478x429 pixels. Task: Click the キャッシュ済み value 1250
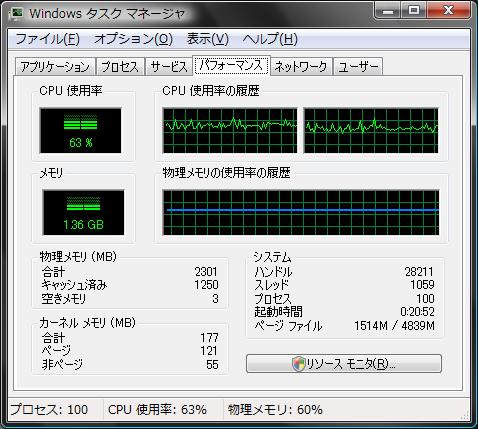(x=206, y=285)
